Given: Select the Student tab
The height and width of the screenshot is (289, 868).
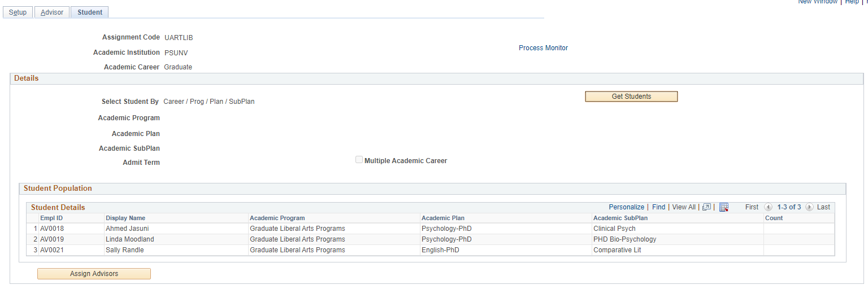Looking at the screenshot, I should (x=90, y=12).
